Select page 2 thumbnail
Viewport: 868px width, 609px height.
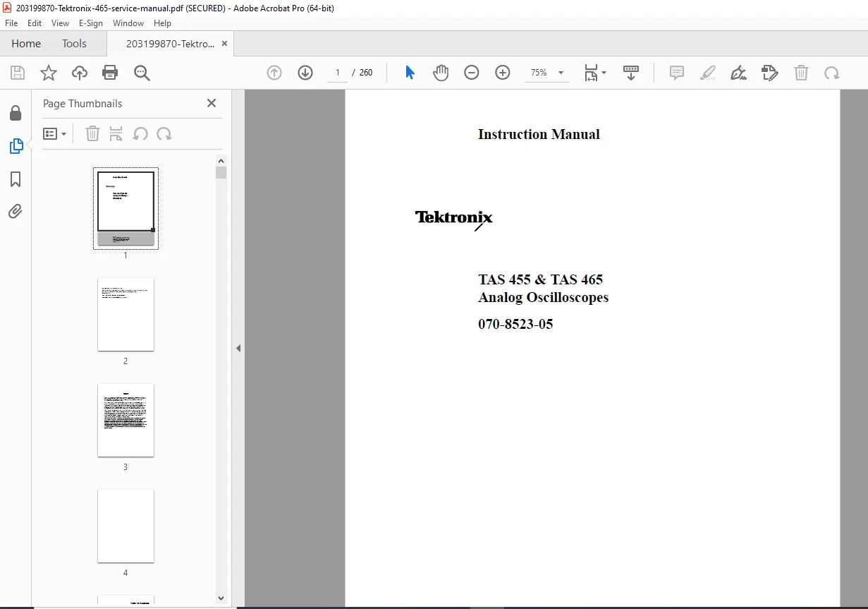(126, 314)
